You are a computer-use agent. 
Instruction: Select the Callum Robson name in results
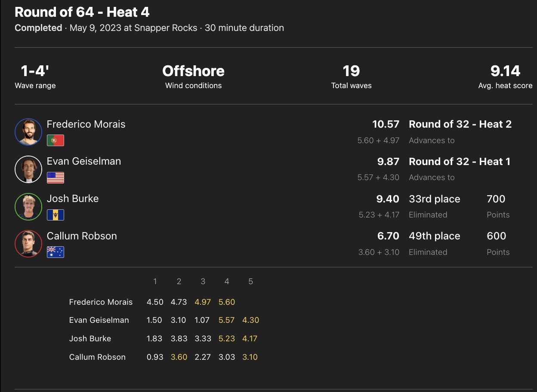[82, 236]
